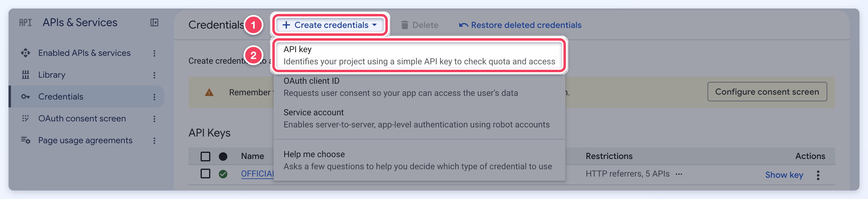Click the API Keys section heading
The image size is (868, 199).
coord(209,133)
